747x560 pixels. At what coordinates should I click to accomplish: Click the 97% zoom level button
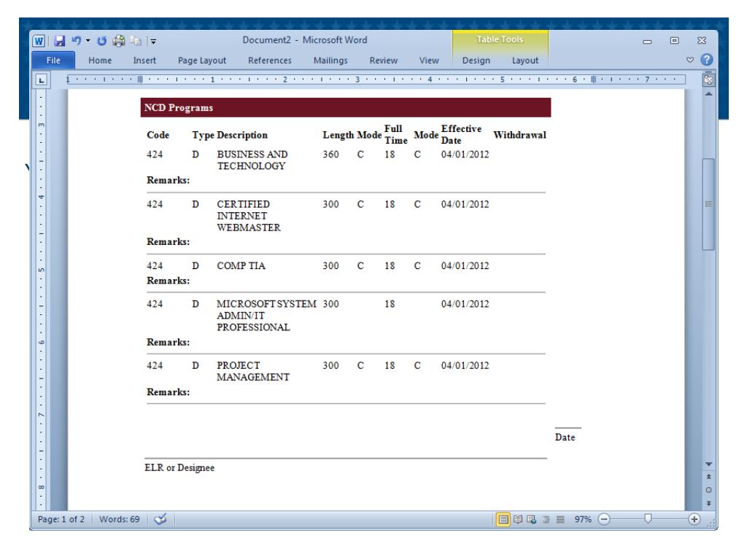click(x=583, y=519)
